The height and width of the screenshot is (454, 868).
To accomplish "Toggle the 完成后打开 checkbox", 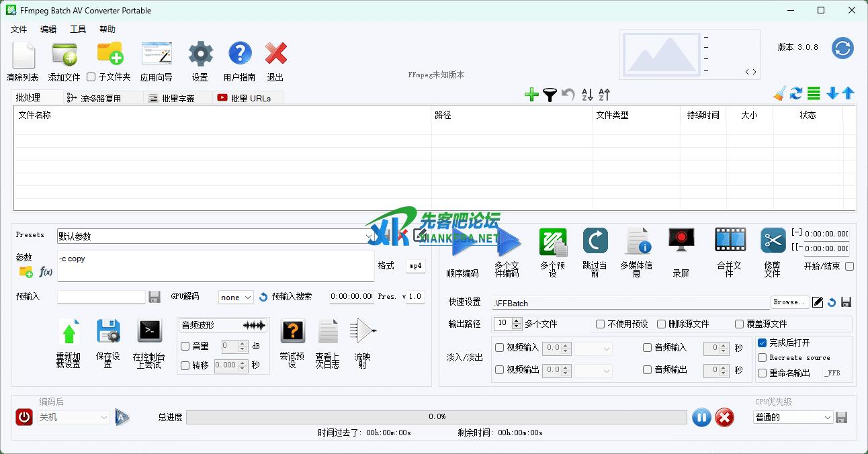I will click(x=762, y=343).
